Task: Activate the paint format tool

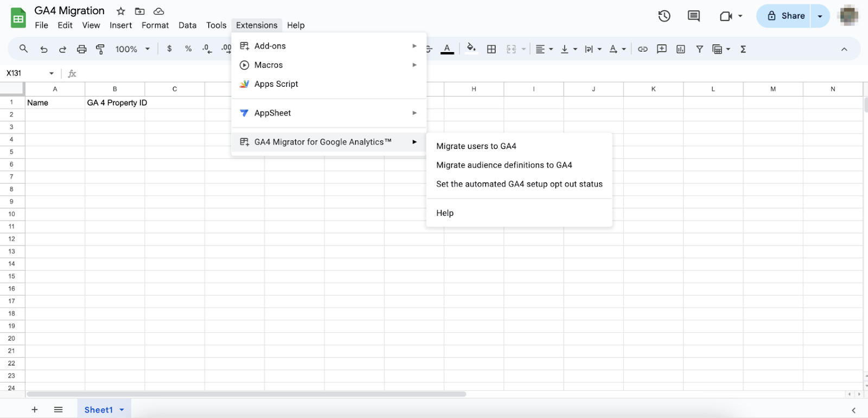Action: click(100, 49)
